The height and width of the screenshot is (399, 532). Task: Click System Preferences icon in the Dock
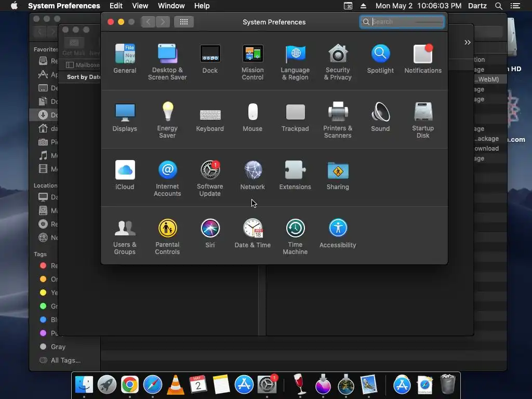point(267,385)
